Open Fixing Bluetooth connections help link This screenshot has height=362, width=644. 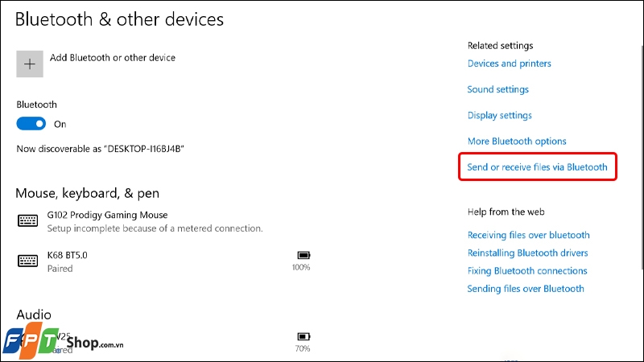[527, 271]
